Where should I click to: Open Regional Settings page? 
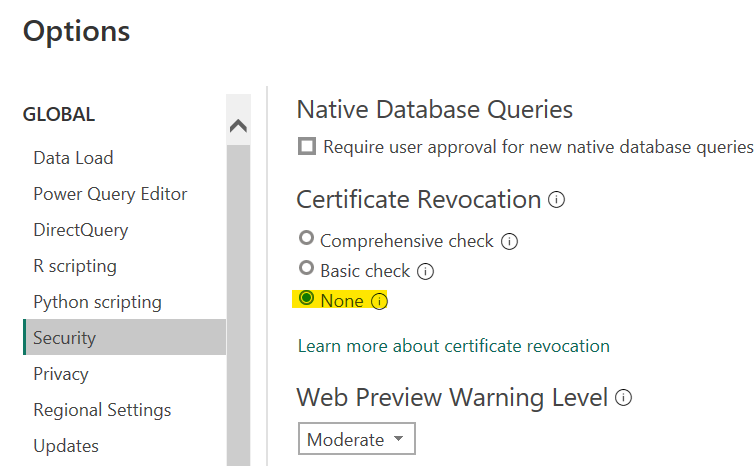click(102, 410)
